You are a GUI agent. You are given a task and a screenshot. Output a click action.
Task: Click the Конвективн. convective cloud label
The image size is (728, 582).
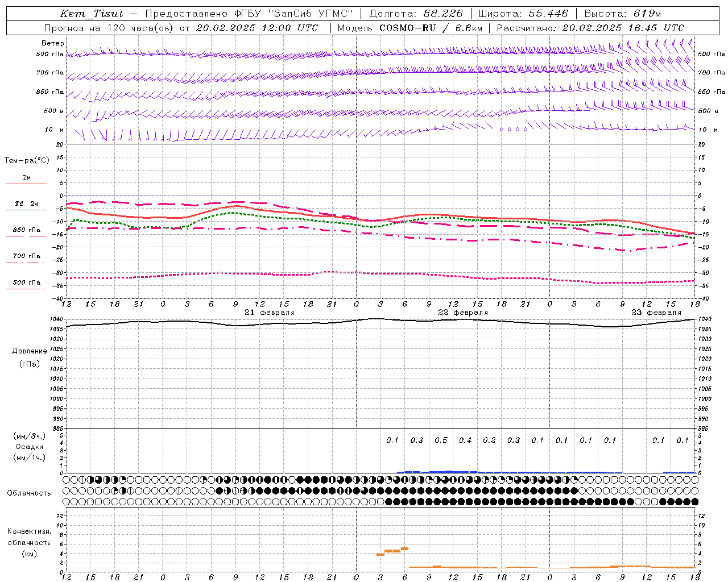pyautogui.click(x=29, y=531)
